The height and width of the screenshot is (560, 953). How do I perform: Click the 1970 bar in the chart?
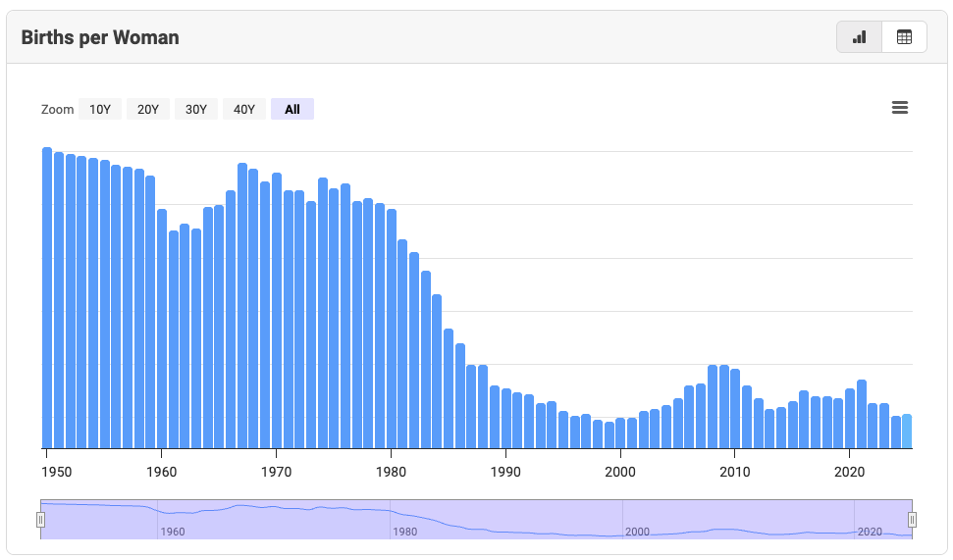(x=277, y=311)
